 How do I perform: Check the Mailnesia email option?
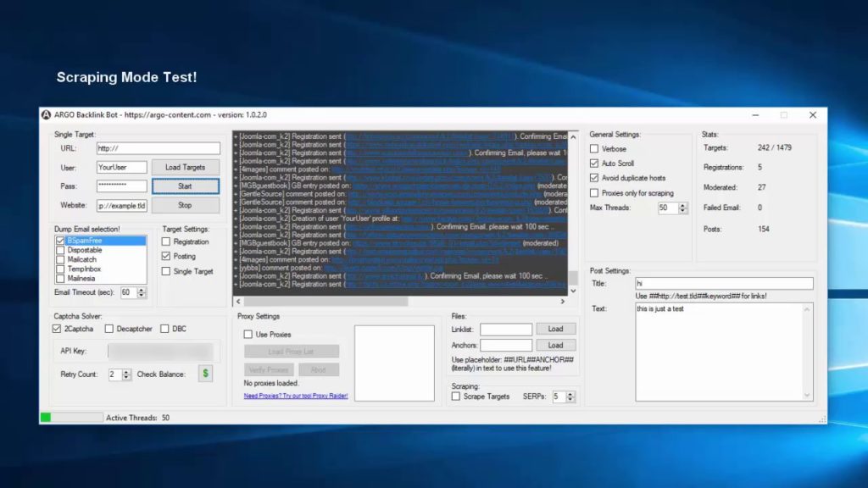tap(60, 278)
